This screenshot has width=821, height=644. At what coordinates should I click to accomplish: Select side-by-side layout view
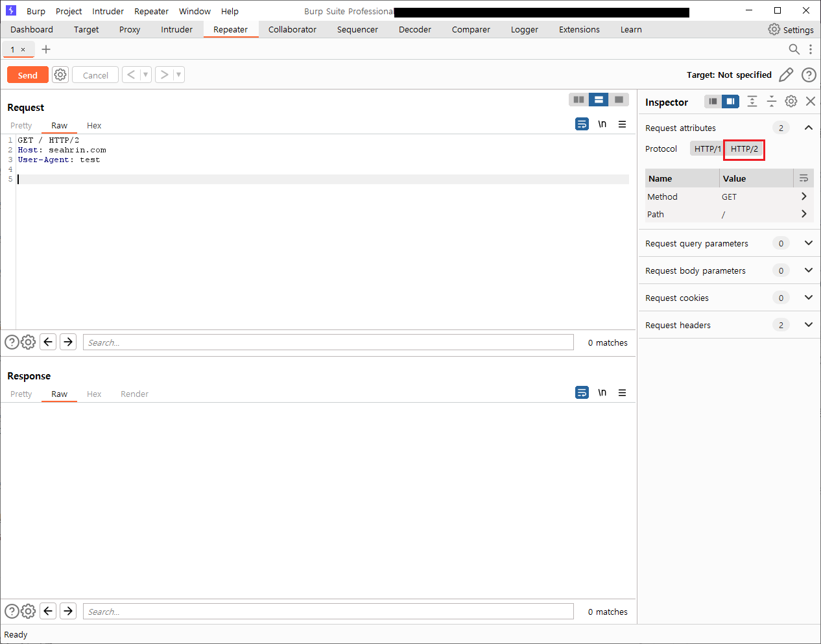click(x=579, y=99)
